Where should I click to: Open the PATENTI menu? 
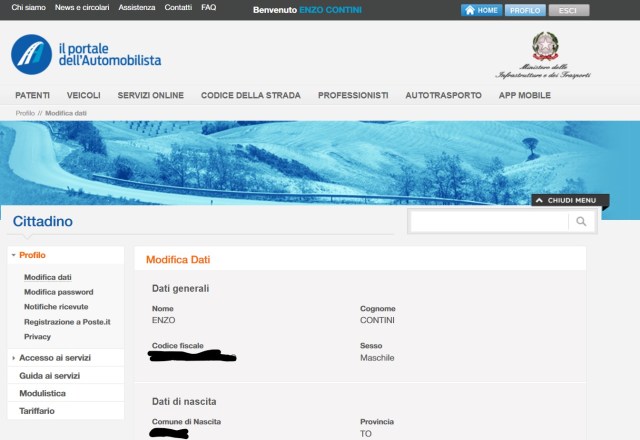pyautogui.click(x=33, y=95)
